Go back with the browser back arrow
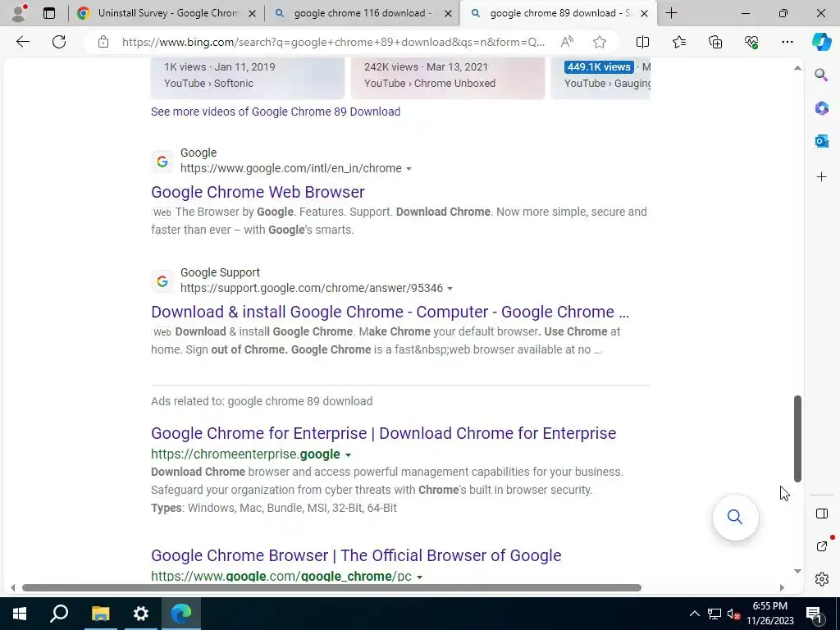Screen dimensions: 840x630 22,42
